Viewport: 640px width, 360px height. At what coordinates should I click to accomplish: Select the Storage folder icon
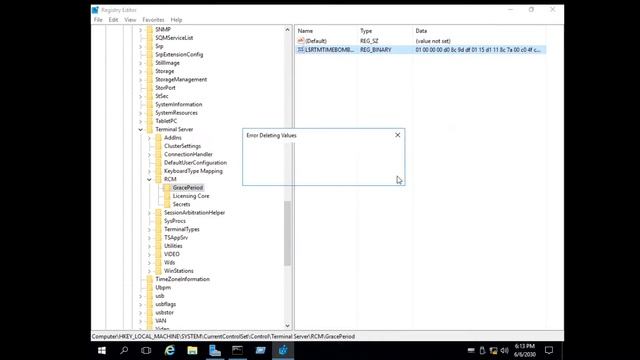click(x=150, y=71)
